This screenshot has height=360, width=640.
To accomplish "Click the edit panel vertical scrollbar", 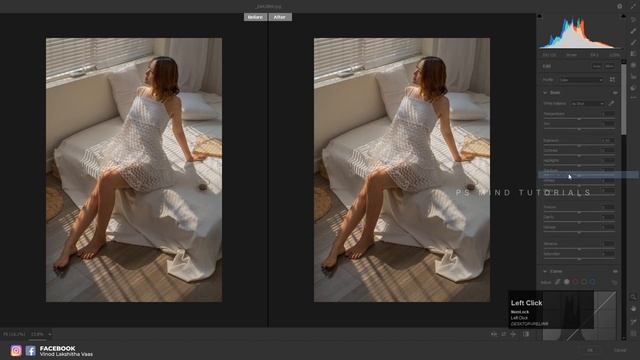I will tap(623, 99).
